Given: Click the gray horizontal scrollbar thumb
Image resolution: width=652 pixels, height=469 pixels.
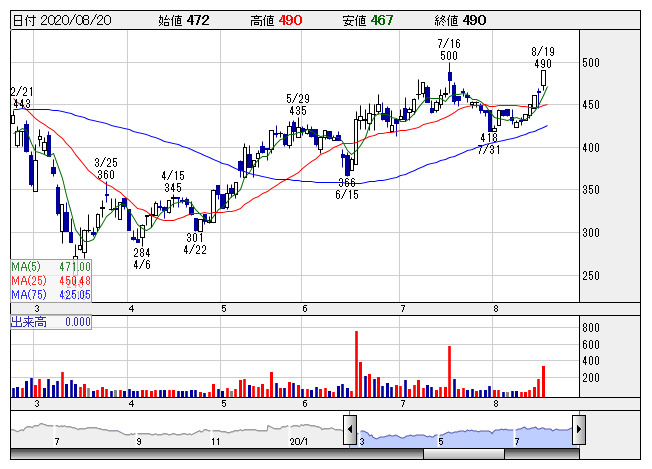Looking at the screenshot, I should (x=464, y=454).
